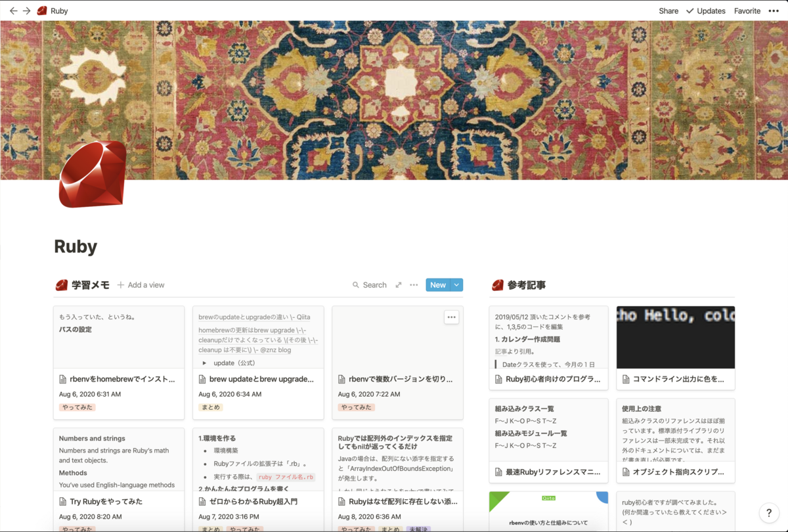Click the checkmark icon next to Updates
This screenshot has height=532, width=788.
pyautogui.click(x=690, y=11)
